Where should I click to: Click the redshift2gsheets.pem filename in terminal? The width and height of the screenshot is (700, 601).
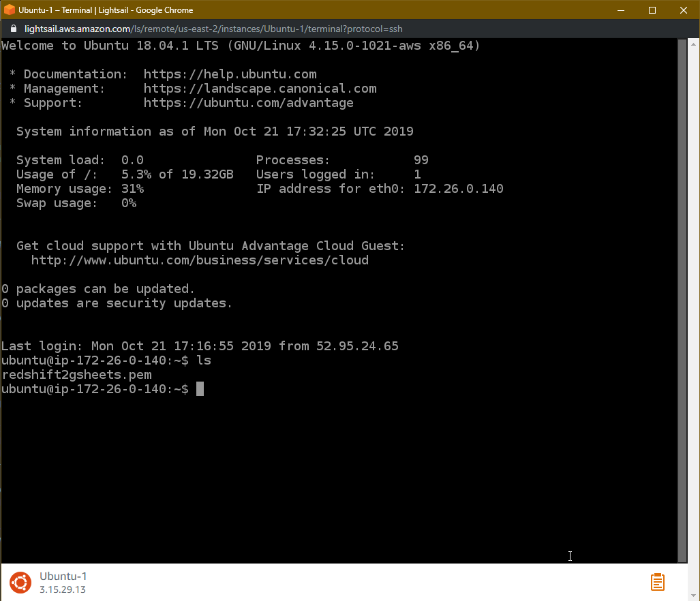77,375
